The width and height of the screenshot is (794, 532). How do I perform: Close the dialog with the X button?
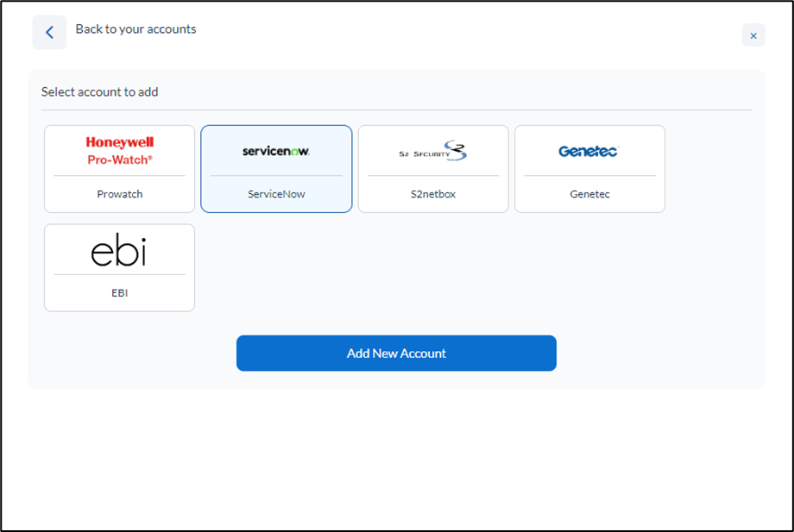[753, 35]
